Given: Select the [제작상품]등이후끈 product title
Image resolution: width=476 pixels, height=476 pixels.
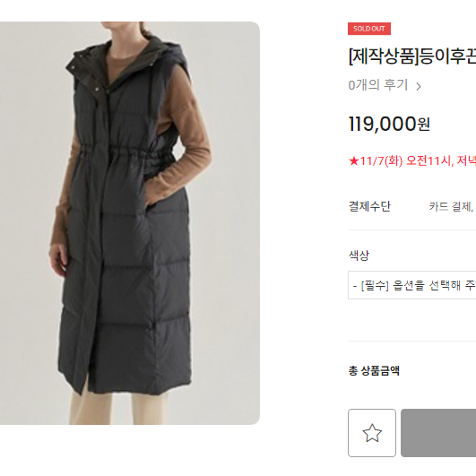Looking at the screenshot, I should tap(412, 56).
